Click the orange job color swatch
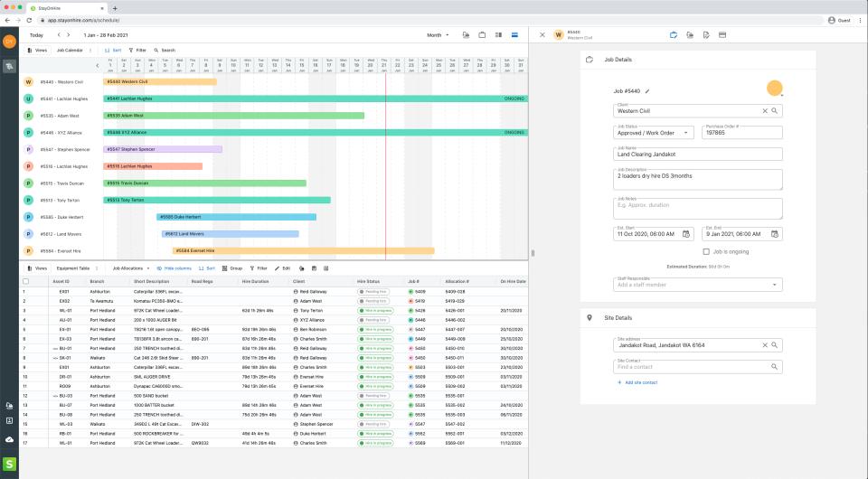Screen dimensions: 868x479 coord(774,88)
